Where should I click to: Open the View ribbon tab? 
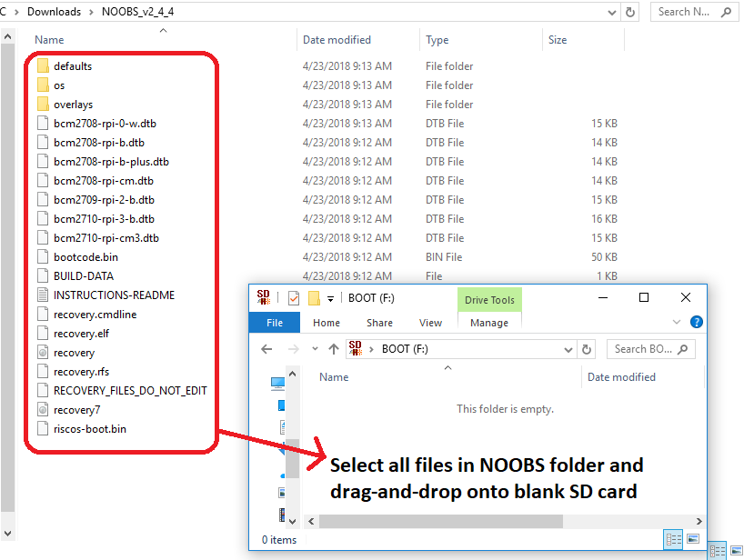430,323
